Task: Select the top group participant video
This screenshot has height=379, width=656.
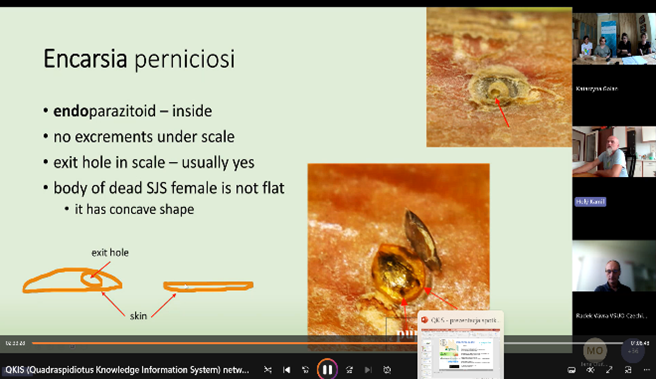Action: tap(614, 38)
